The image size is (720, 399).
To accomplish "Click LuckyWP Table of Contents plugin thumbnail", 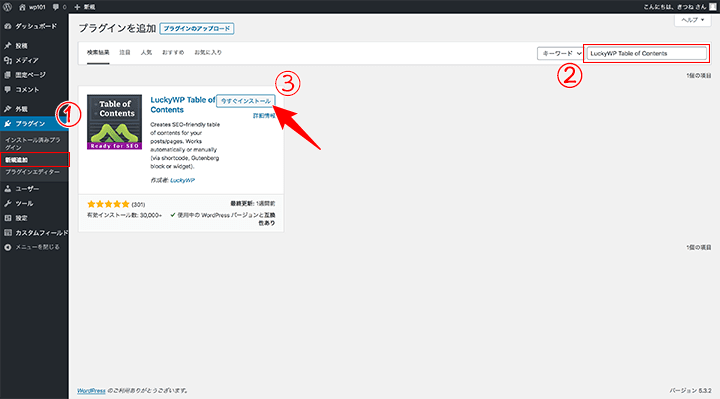I will point(114,122).
